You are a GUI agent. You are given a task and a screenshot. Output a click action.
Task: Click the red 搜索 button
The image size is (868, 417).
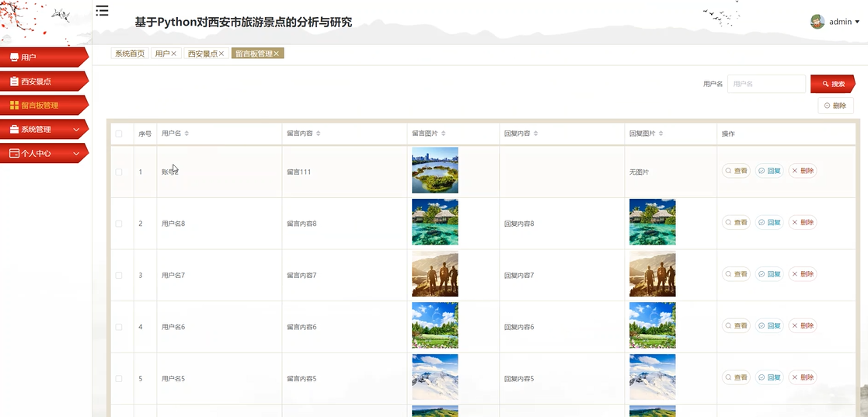[x=832, y=84]
